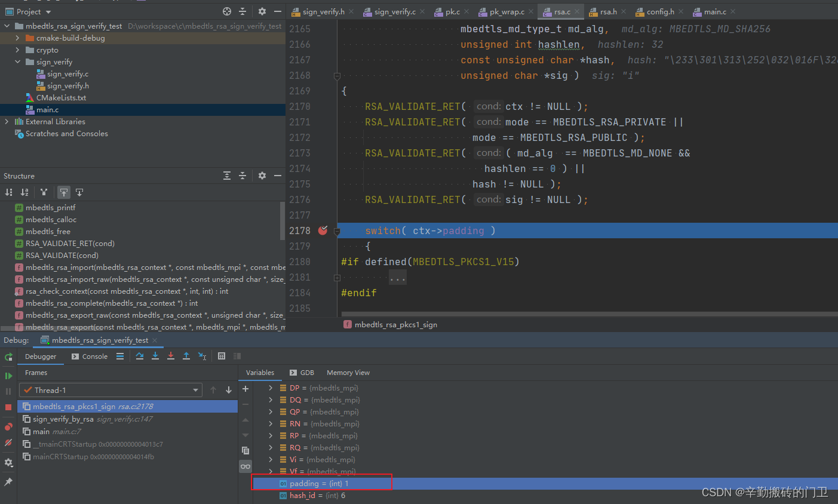
Task: Expand RN variable node
Action: click(x=271, y=424)
